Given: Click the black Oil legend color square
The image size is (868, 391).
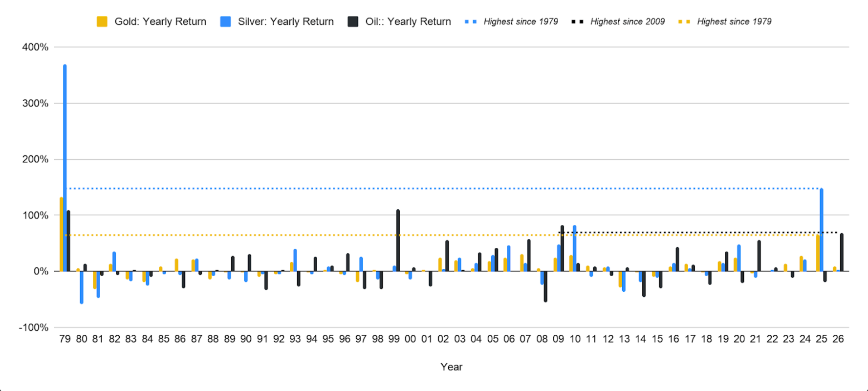Looking at the screenshot, I should (x=353, y=22).
